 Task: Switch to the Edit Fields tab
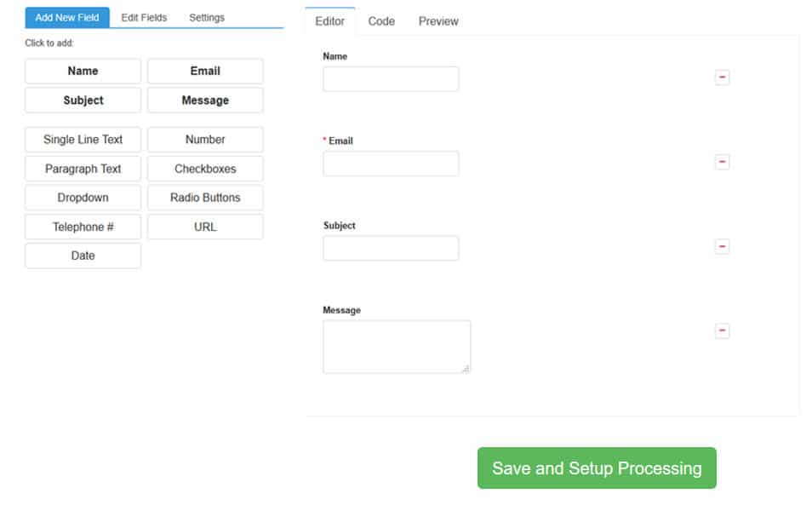point(144,17)
